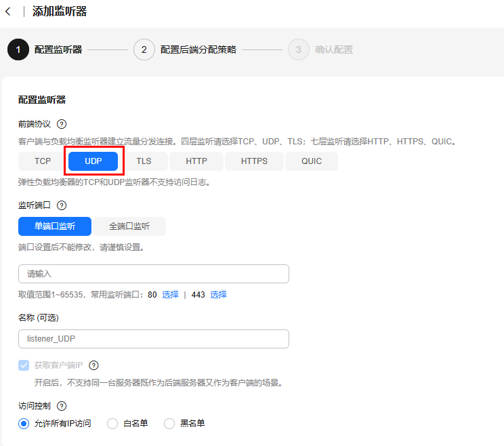Viewport: 504px width, 446px height.
Task: Click the 名称 (可选) label
Action: pos(38,318)
